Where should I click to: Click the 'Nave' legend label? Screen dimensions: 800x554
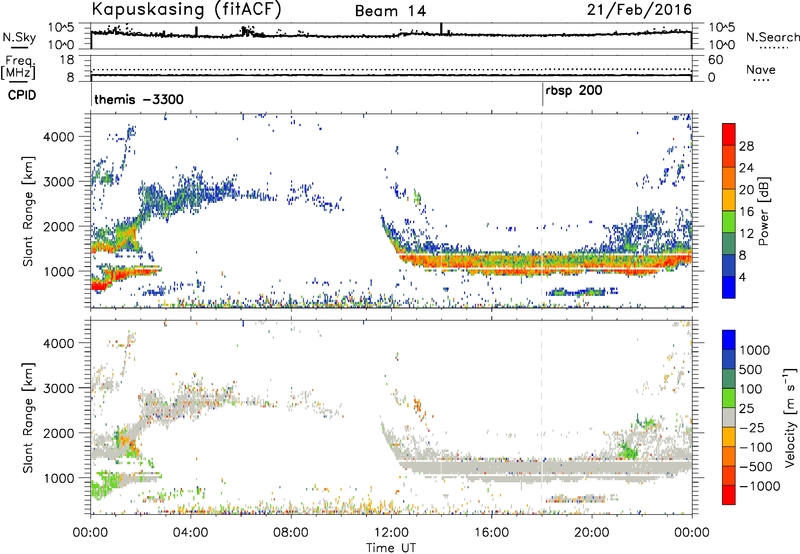[761, 69]
